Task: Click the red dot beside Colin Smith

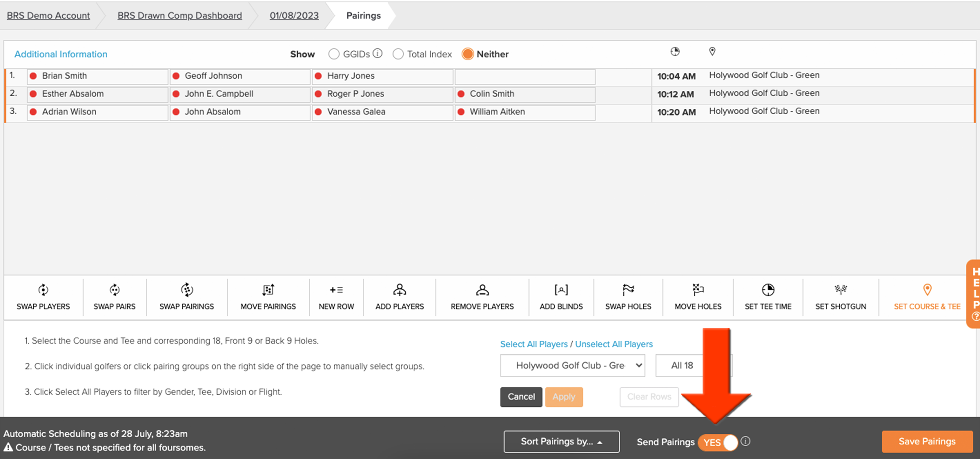Action: point(461,94)
